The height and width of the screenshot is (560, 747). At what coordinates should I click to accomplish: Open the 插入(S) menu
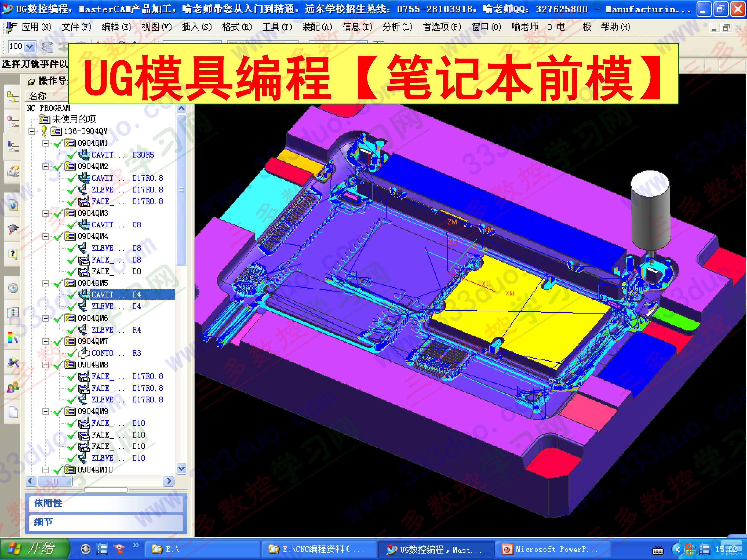click(197, 27)
